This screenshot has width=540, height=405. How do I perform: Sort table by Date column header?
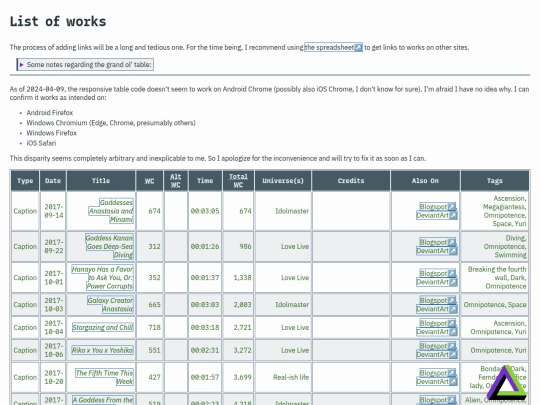53,180
